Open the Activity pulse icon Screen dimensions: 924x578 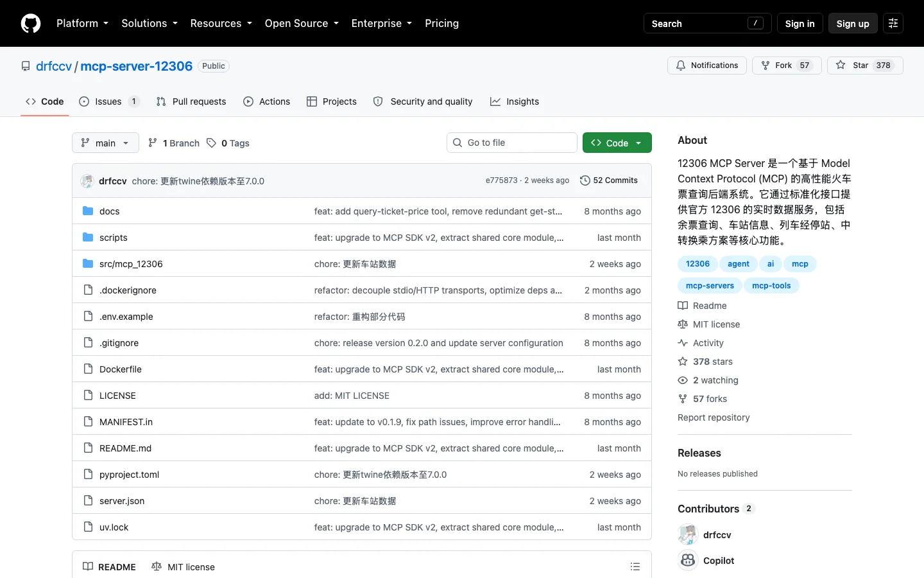(x=683, y=343)
